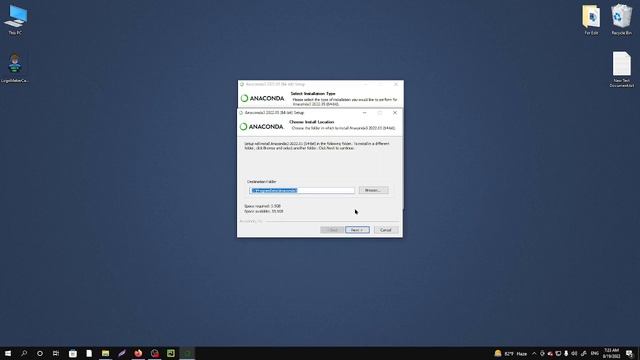This screenshot has width=640, height=360.
Task: Select the New Text Document file
Action: pos(622,69)
